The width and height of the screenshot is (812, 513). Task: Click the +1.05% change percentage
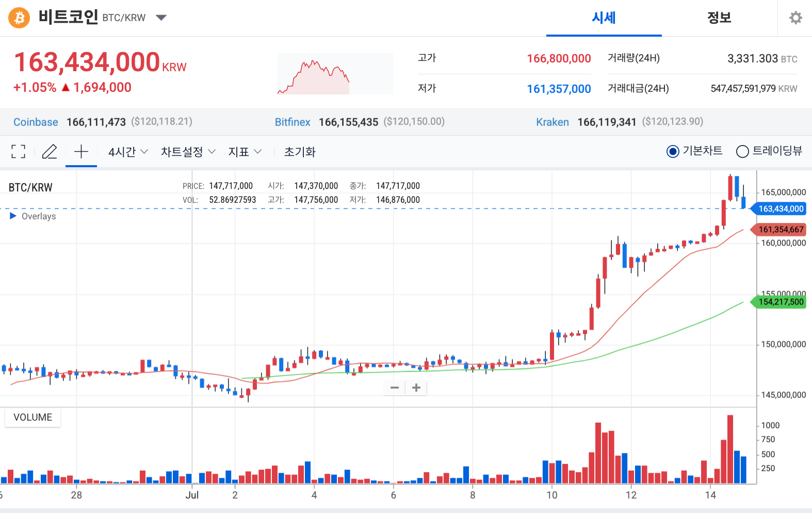(35, 88)
